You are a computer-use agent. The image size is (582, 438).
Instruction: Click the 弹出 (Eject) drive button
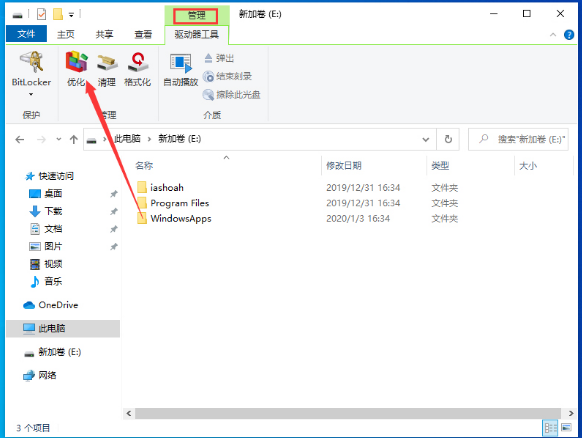point(219,58)
